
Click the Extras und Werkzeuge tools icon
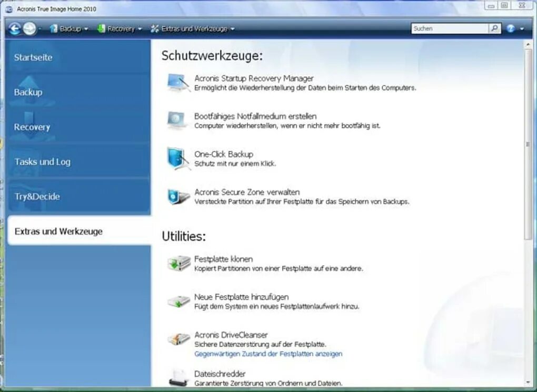point(155,29)
